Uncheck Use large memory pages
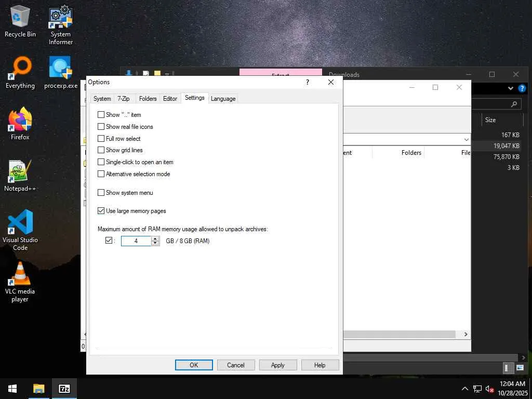This screenshot has height=399, width=532. (x=101, y=211)
